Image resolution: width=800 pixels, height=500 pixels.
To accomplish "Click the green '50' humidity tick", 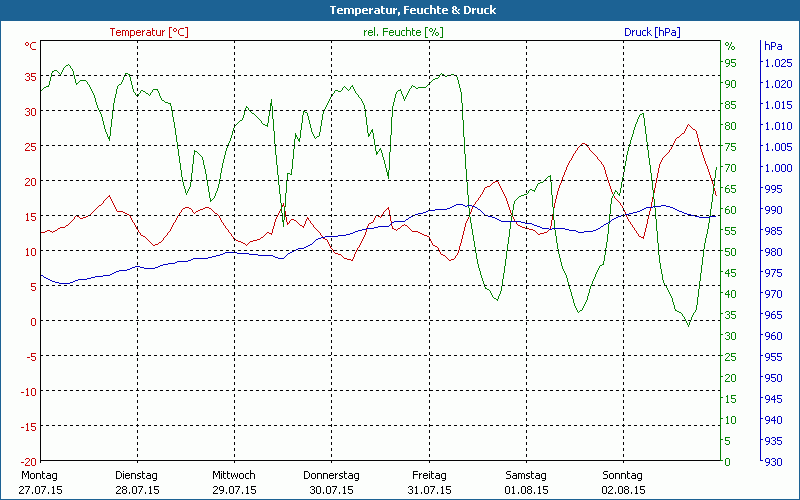I will (x=731, y=252).
